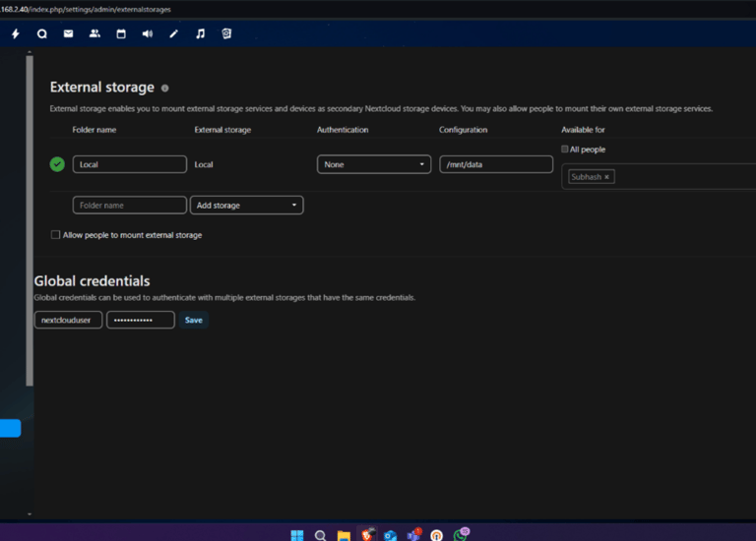Click the Available for column header

coord(583,130)
